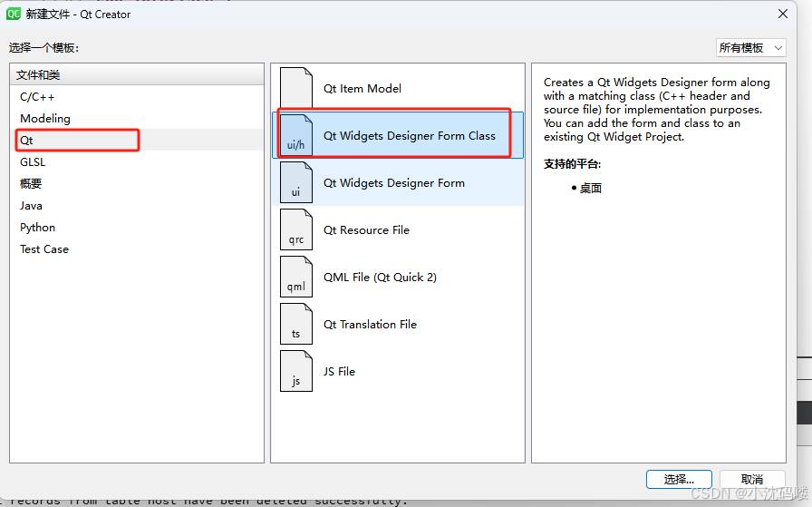Select the QML File (Qt Quick 2) template
This screenshot has height=507, width=812.
[380, 278]
